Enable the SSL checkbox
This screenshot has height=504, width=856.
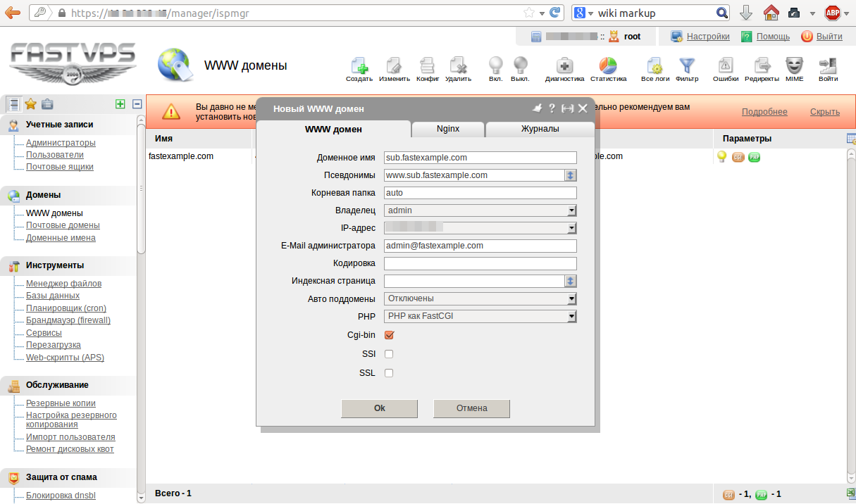(389, 373)
